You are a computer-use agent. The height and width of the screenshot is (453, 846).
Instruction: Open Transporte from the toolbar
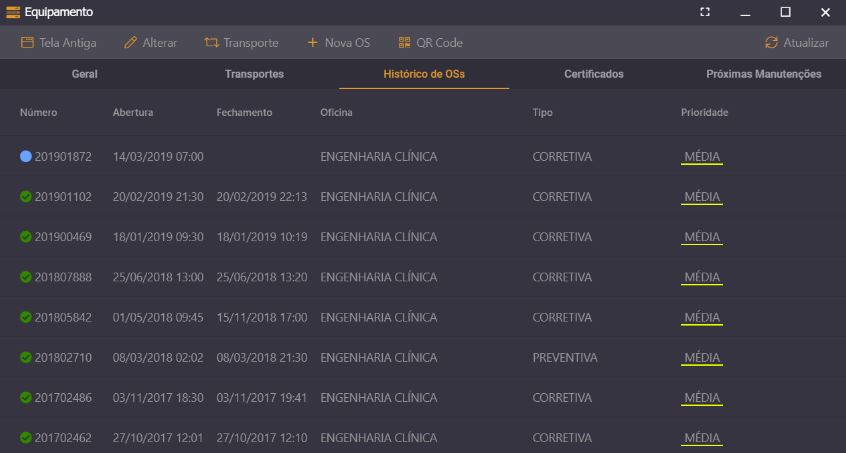pyautogui.click(x=211, y=43)
